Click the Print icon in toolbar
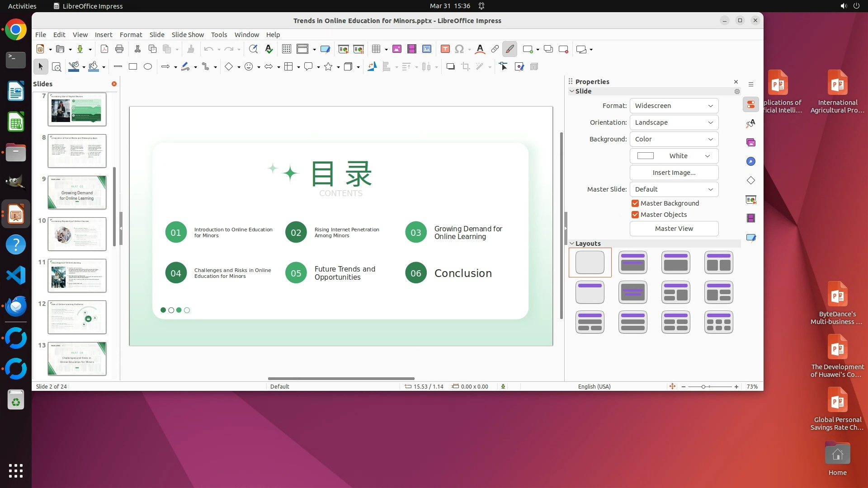Viewport: 868px width, 488px height. (119, 49)
